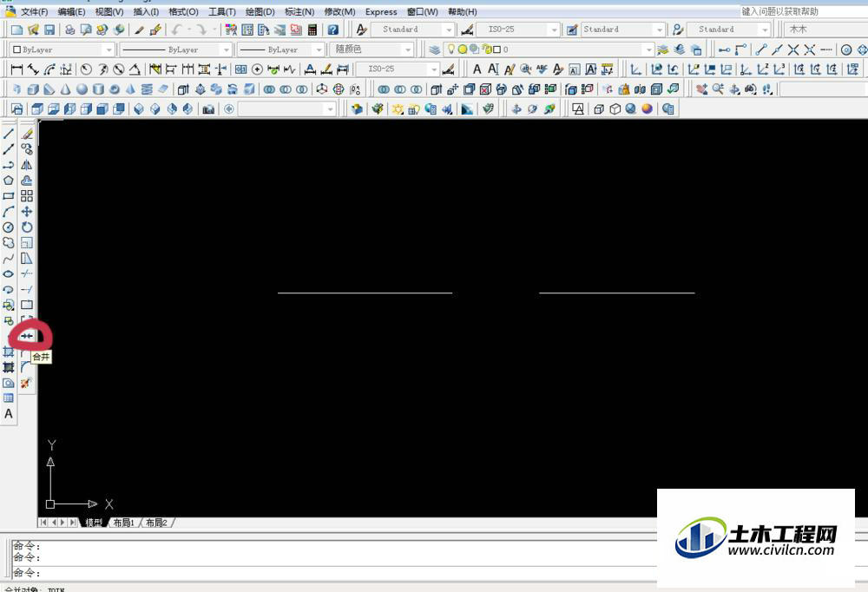
Task: Click the Mirror modify tool
Action: tap(27, 164)
